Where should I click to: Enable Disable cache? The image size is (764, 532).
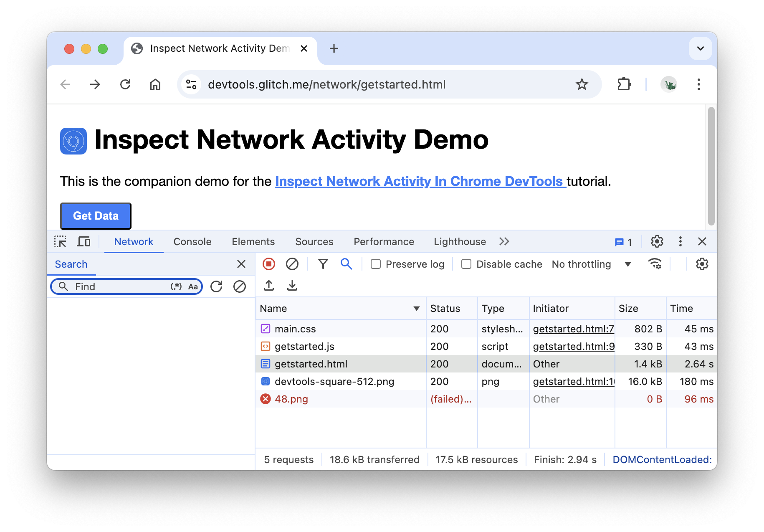[465, 264]
